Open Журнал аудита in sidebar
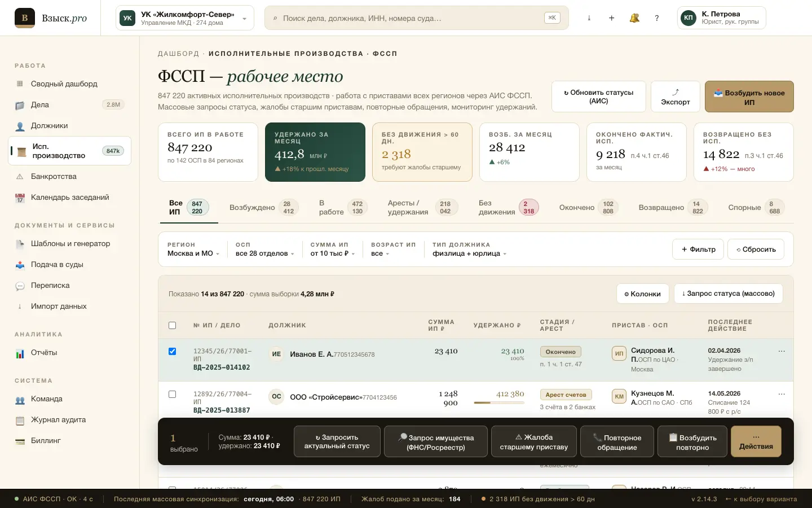Viewport: 812px width, 508px height. (x=70, y=419)
